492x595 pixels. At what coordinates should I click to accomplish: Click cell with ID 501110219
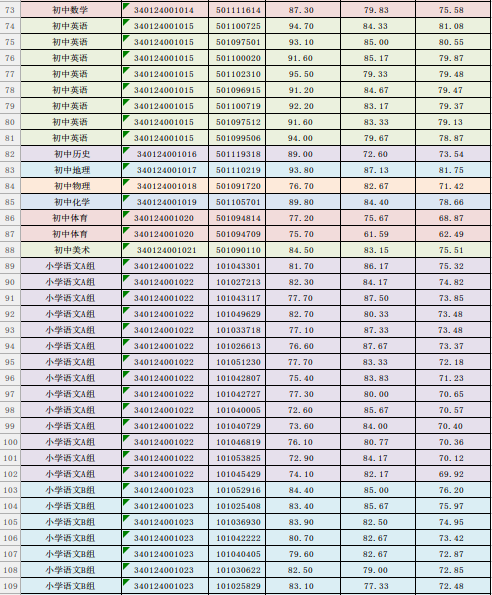(x=238, y=170)
